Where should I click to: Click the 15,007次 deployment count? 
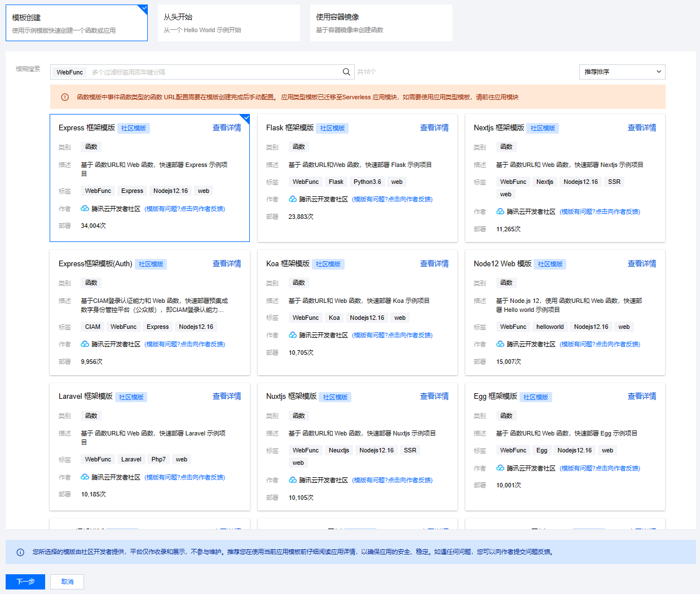click(509, 362)
